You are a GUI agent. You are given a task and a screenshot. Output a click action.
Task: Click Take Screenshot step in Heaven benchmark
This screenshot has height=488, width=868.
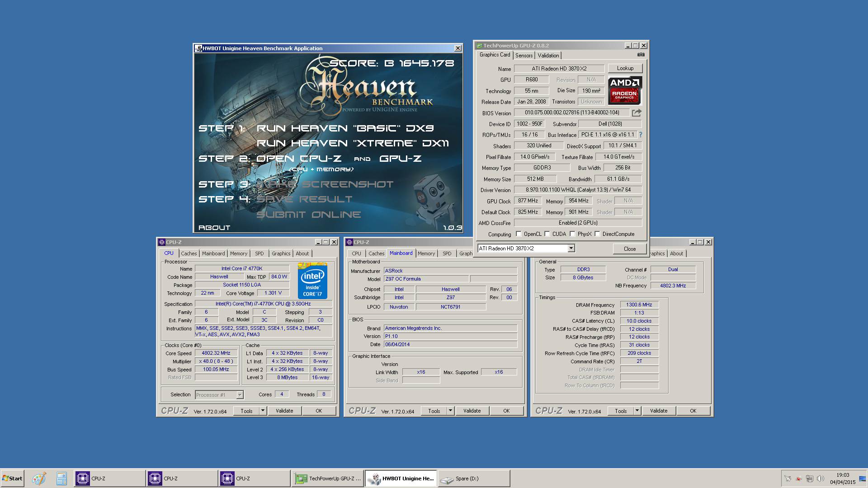[x=325, y=184]
